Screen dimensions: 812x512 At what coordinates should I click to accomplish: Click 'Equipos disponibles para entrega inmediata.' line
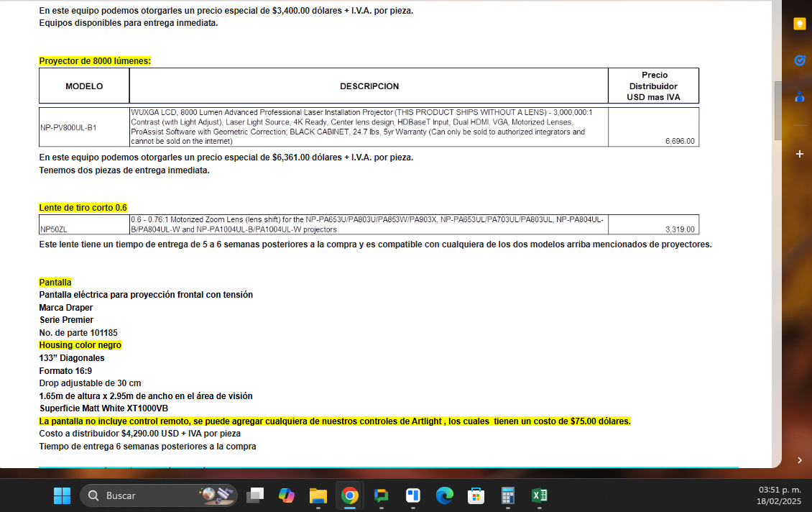(x=129, y=23)
